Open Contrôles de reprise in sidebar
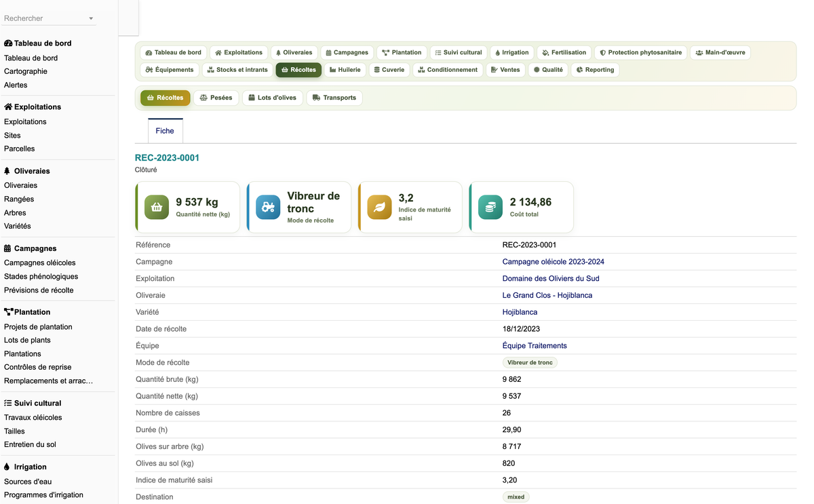814x504 pixels. (37, 367)
